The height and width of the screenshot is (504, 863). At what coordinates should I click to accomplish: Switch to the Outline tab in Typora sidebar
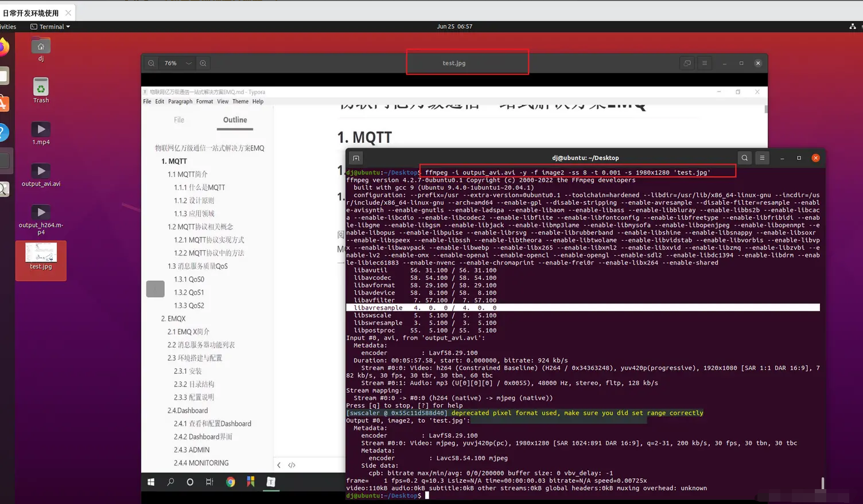[x=235, y=120]
